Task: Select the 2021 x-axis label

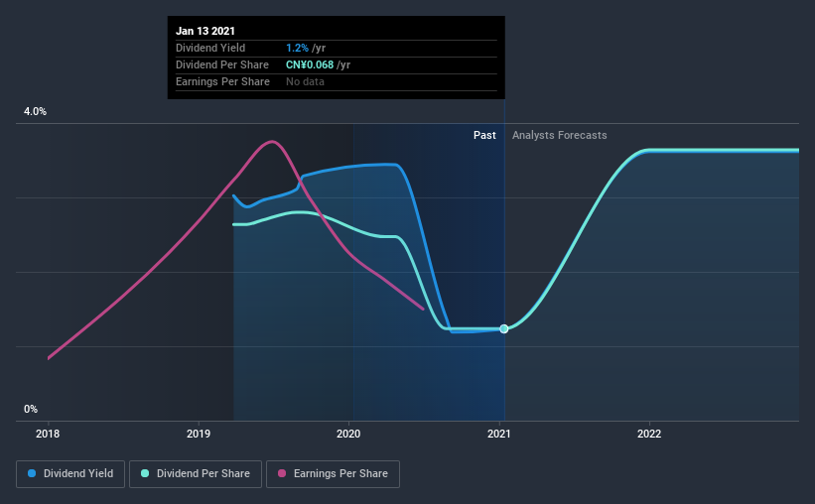Action: pos(499,434)
